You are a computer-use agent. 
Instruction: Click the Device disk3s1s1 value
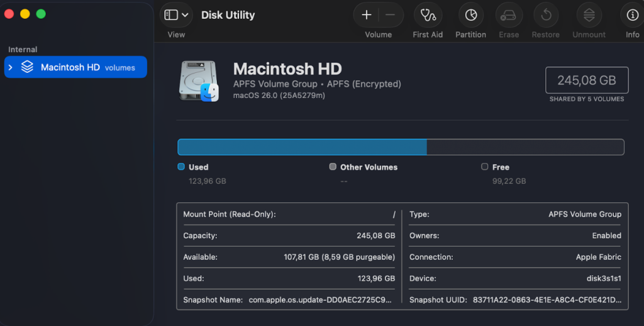[x=604, y=278]
